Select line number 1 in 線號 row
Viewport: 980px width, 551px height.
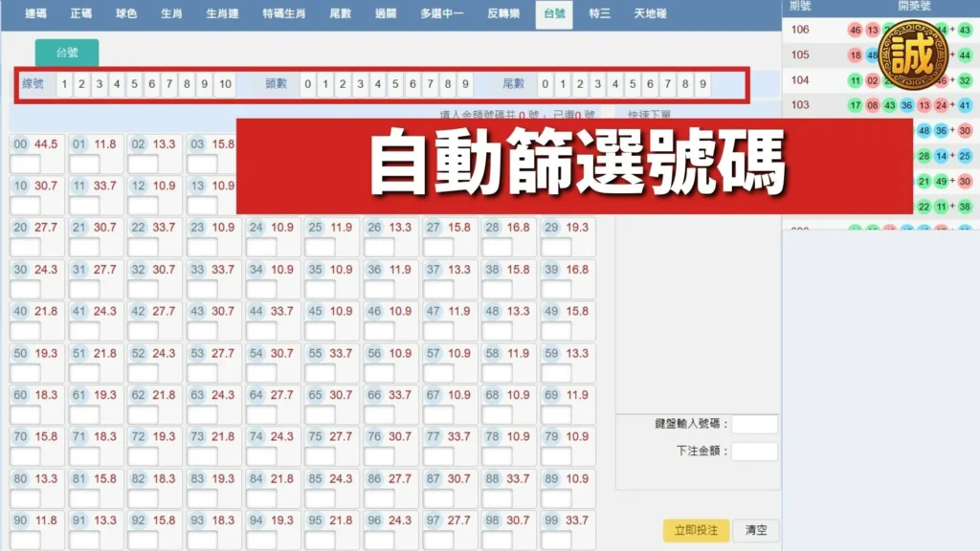point(64,84)
